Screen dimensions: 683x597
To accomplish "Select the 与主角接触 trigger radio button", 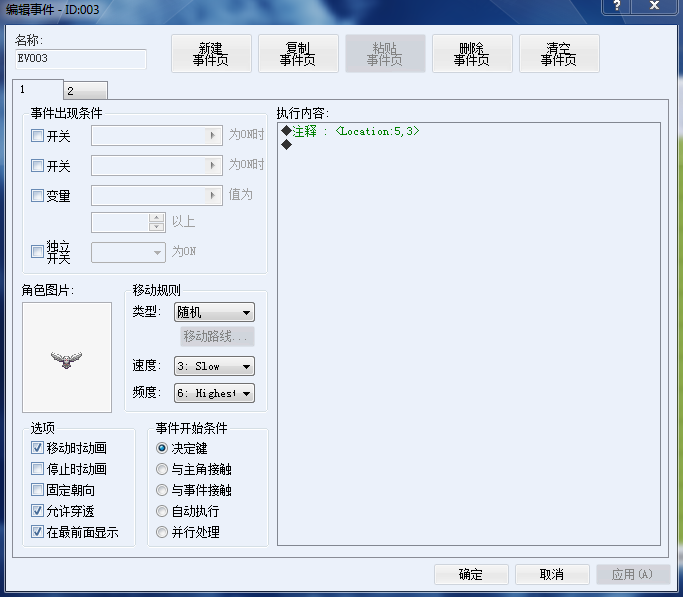I will tap(162, 469).
